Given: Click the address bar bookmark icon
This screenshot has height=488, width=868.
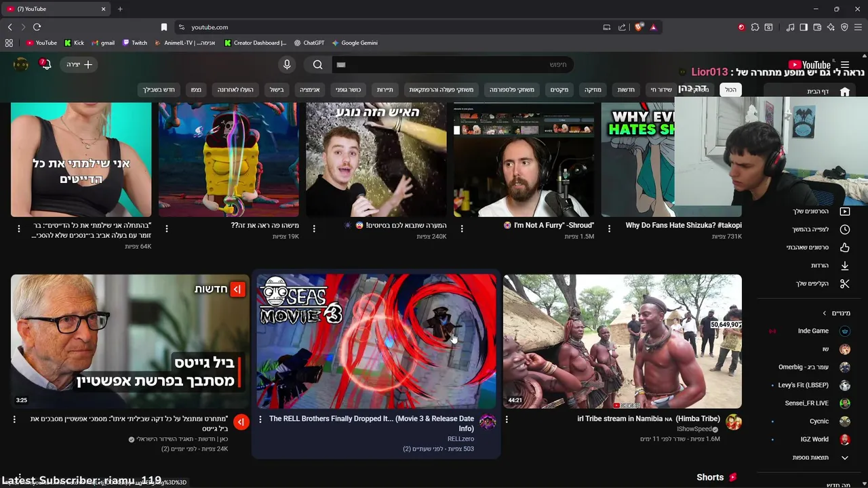Looking at the screenshot, I should click(164, 27).
